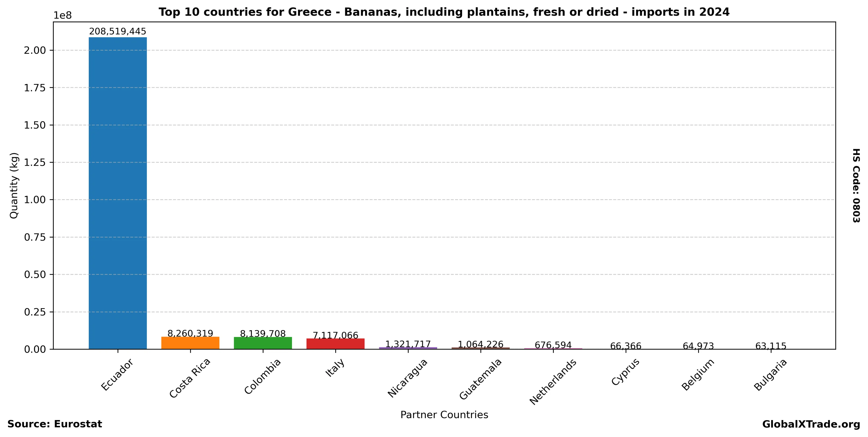
Task: Click the Cyprus axis label
Action: [625, 372]
